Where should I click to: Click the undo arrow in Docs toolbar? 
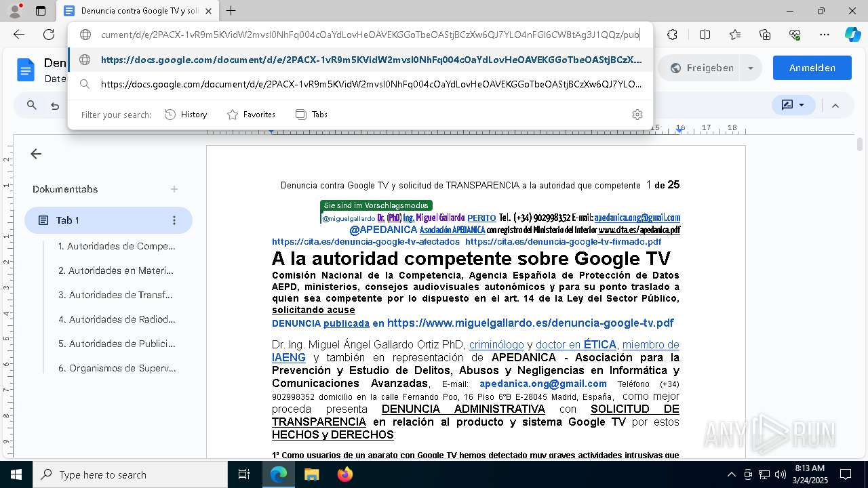coord(56,105)
